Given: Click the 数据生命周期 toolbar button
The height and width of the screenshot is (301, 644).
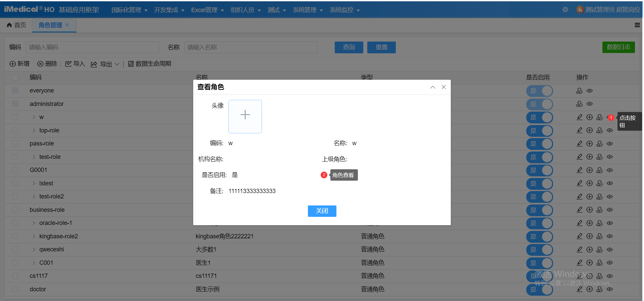Looking at the screenshot, I should tap(150, 64).
